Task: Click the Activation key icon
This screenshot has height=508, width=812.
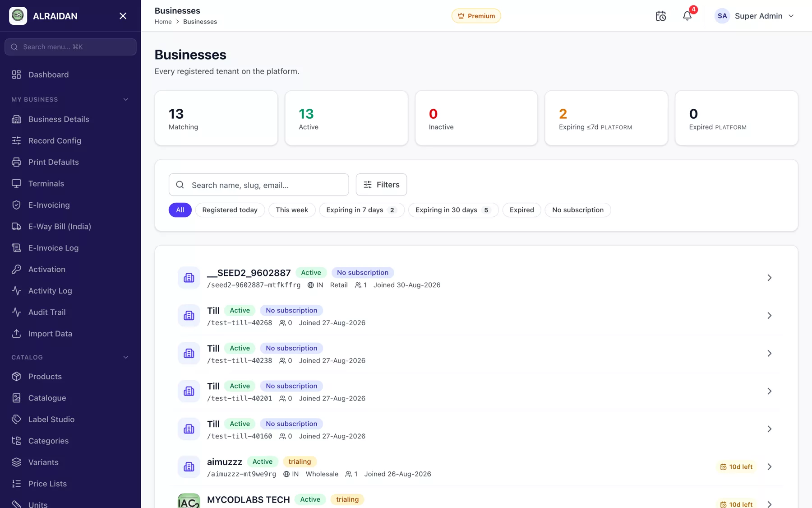Action: [17, 269]
